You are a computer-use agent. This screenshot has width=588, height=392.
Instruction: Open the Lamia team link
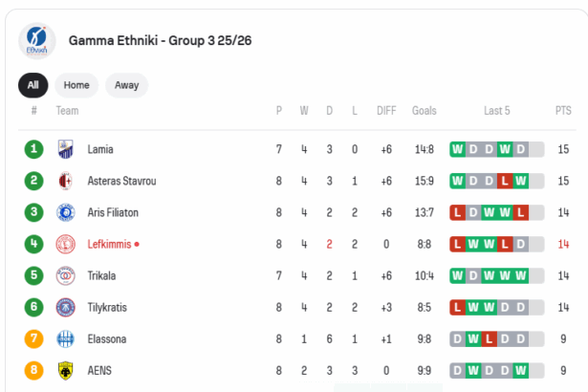click(100, 149)
